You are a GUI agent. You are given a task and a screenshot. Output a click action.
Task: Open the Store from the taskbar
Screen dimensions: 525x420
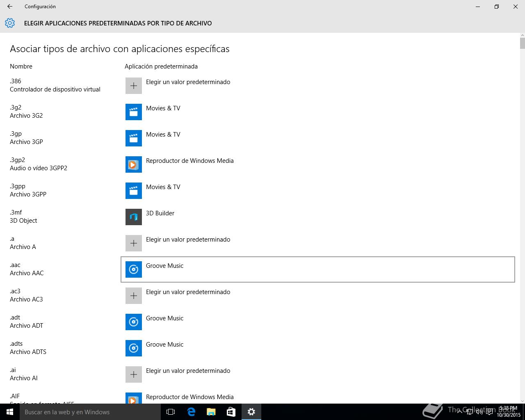[x=231, y=412]
